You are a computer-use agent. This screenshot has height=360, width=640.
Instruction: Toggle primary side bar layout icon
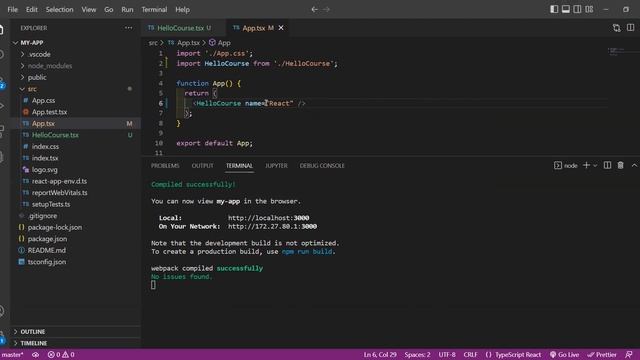554,9
